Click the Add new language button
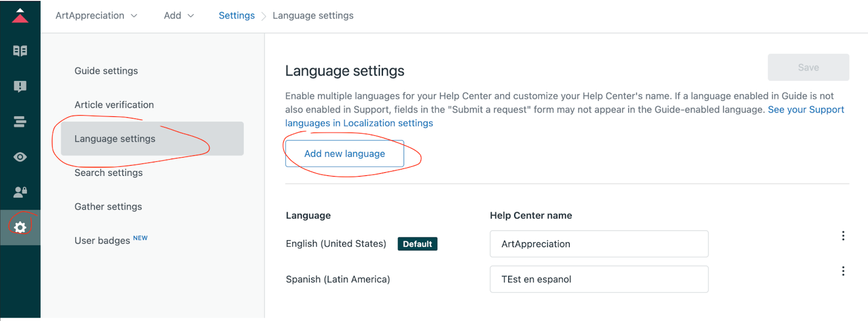 click(x=344, y=154)
